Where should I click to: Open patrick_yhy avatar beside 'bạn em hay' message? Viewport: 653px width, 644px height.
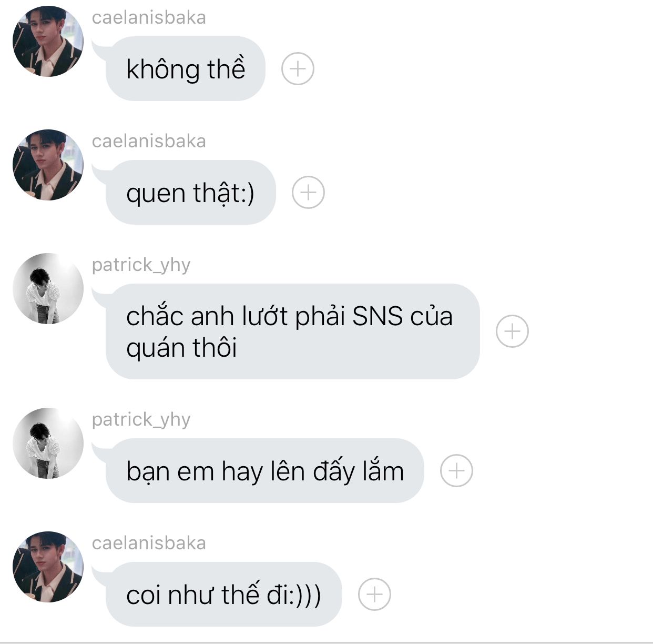click(x=48, y=443)
